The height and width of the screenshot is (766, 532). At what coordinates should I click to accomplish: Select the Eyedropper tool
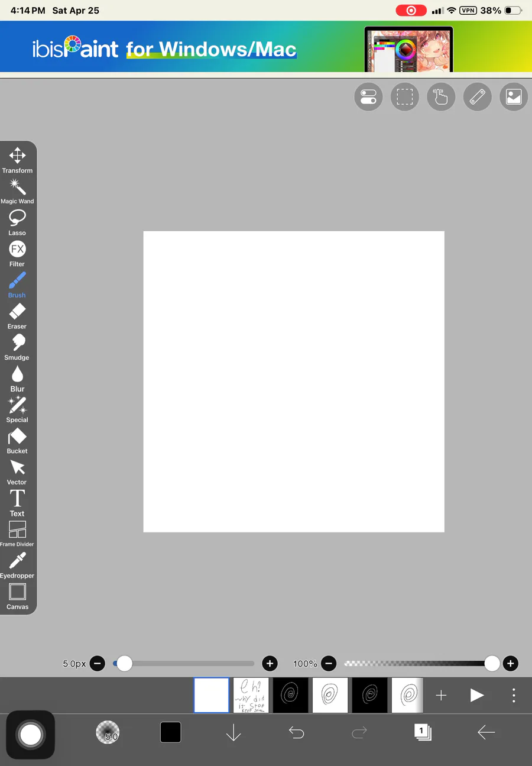click(17, 565)
